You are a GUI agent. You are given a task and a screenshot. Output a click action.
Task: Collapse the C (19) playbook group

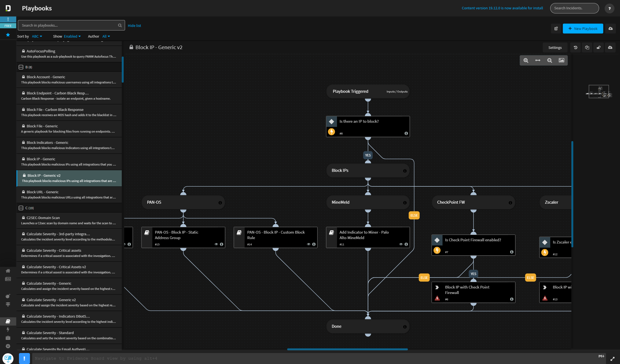click(x=21, y=208)
